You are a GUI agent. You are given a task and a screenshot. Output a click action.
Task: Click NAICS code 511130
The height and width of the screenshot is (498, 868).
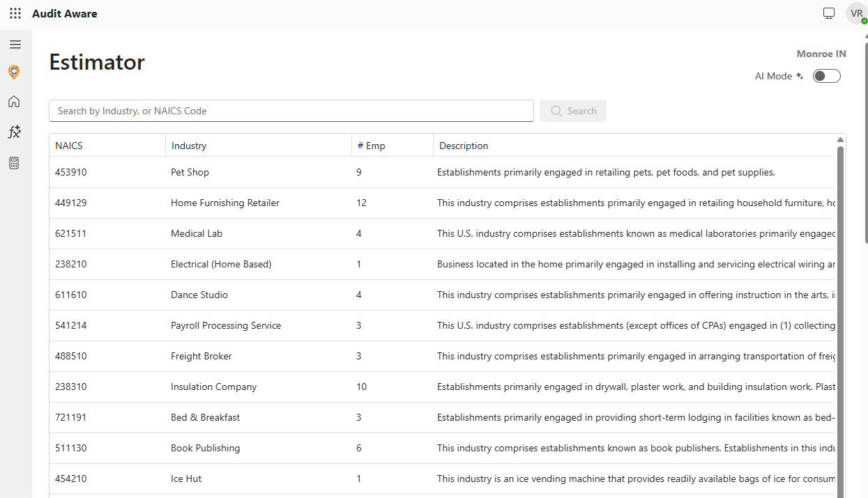pos(71,448)
